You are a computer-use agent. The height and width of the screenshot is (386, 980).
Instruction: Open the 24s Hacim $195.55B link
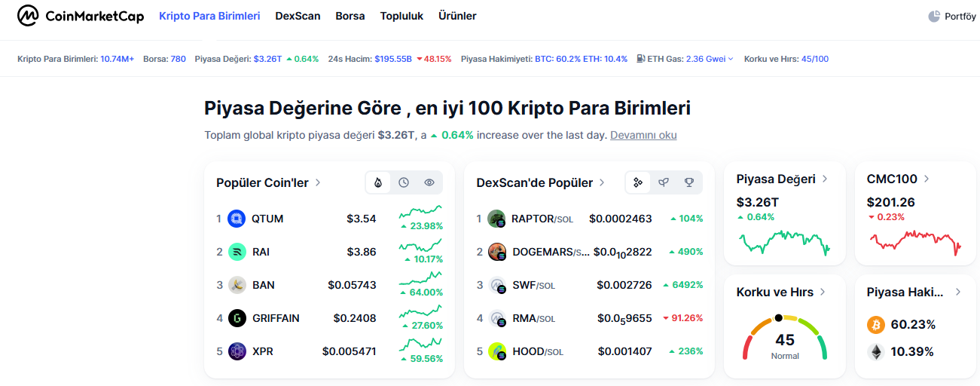tap(393, 59)
